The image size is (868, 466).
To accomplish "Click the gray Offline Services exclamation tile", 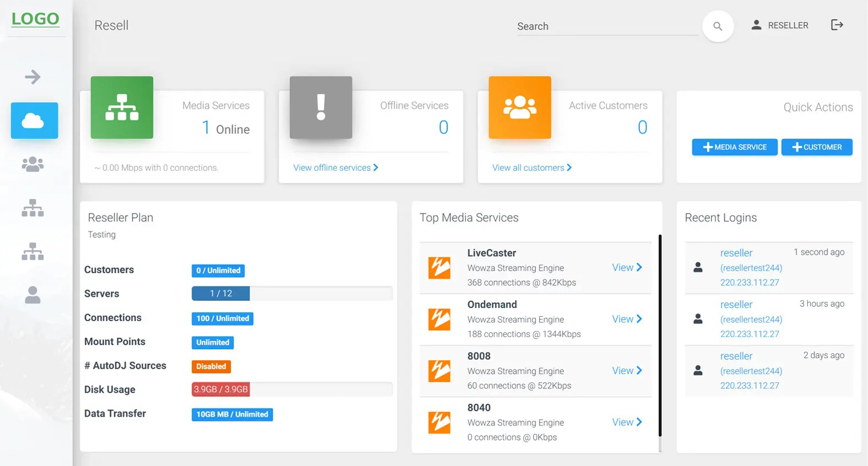I will pyautogui.click(x=321, y=107).
